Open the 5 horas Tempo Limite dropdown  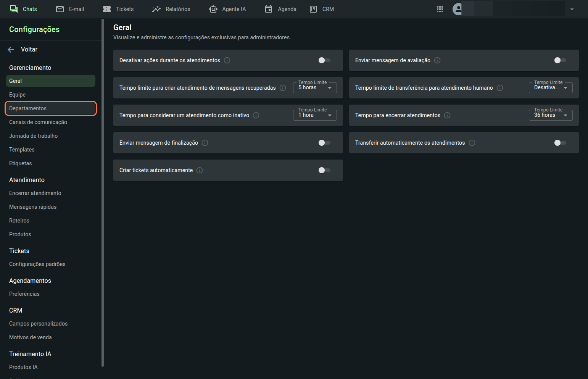(315, 88)
